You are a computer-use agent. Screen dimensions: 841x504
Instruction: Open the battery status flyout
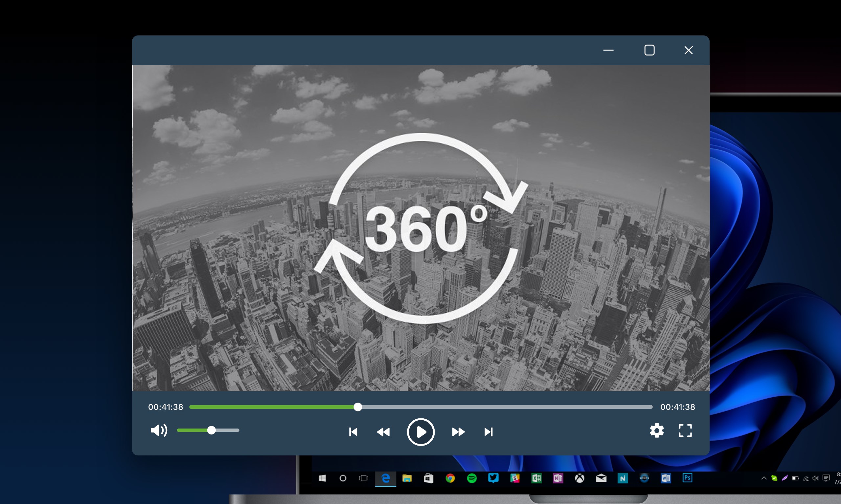click(x=795, y=477)
